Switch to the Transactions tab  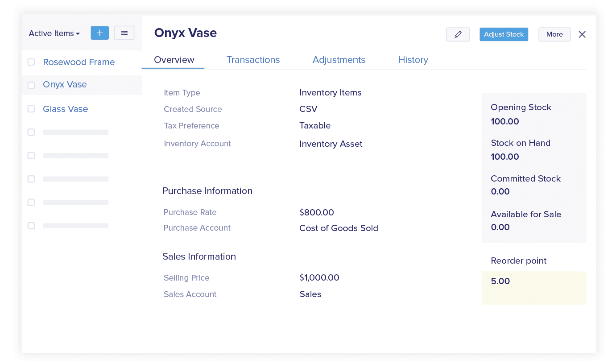click(253, 60)
